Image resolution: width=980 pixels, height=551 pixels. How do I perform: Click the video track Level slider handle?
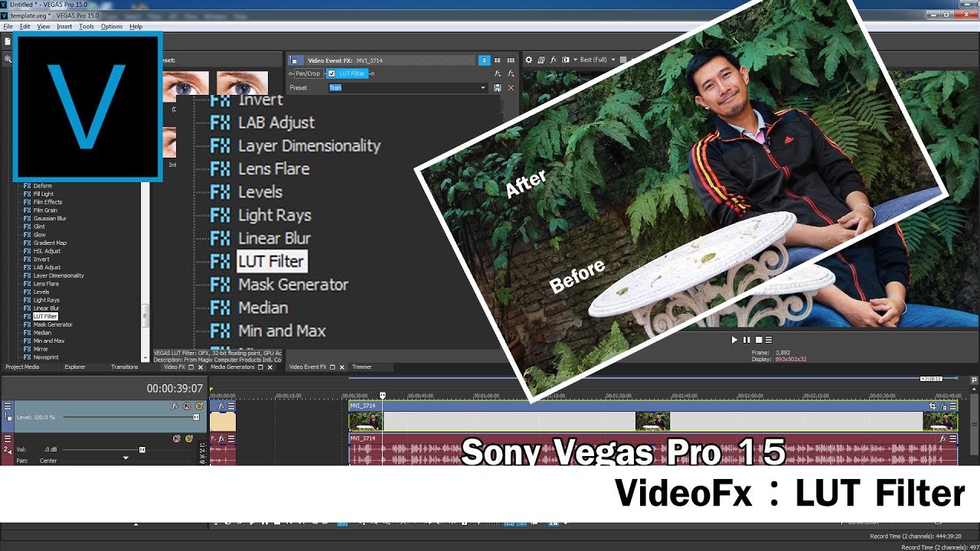click(x=196, y=417)
